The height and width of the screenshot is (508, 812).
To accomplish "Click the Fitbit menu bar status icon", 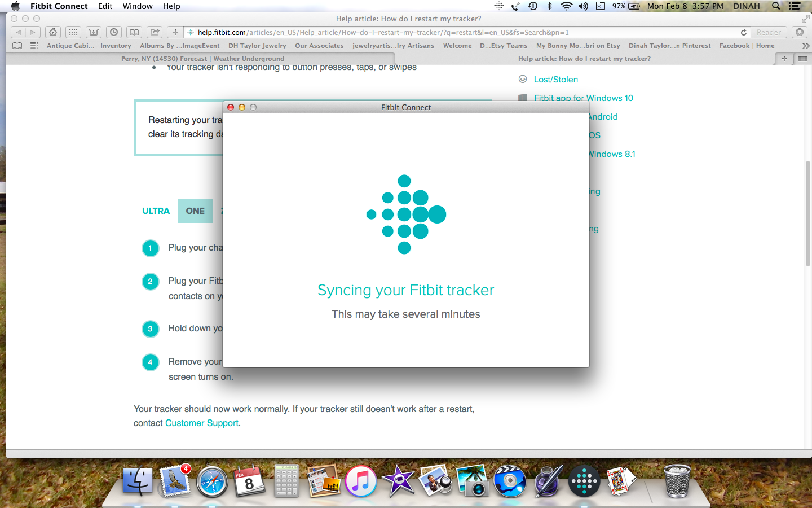I will pyautogui.click(x=499, y=6).
